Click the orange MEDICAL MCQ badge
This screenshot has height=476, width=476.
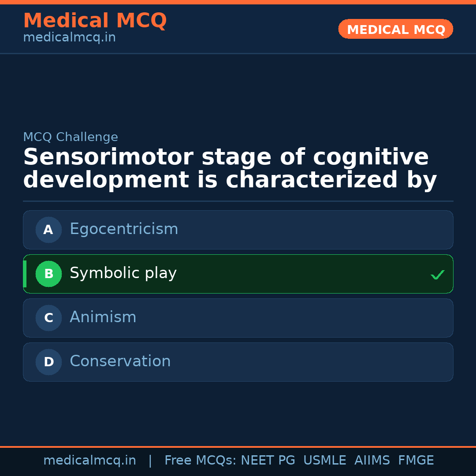395,29
